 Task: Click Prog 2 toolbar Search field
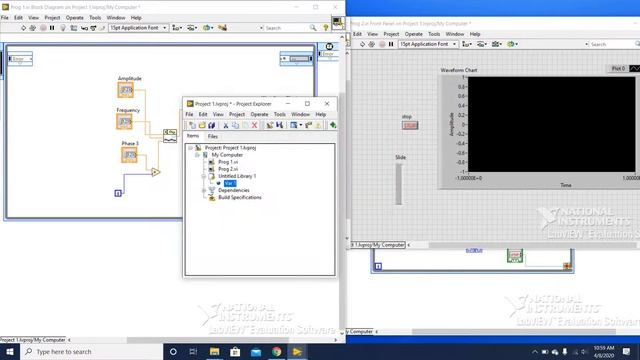coord(612,44)
